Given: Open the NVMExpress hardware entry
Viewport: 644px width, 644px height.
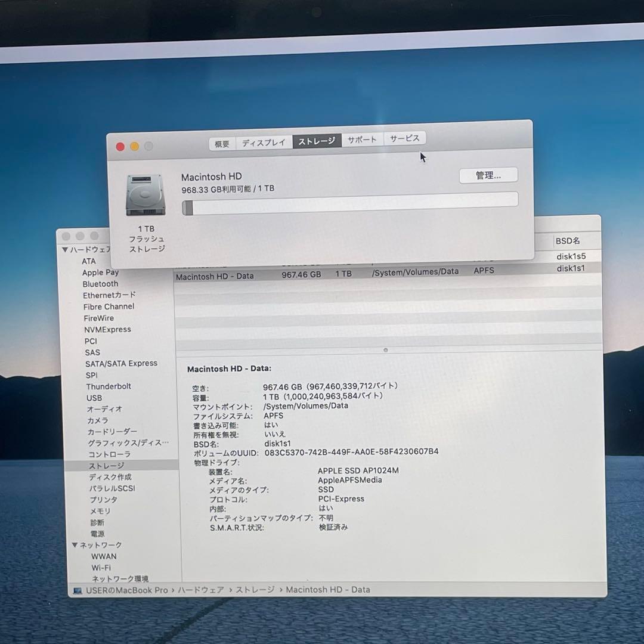Looking at the screenshot, I should click(107, 329).
